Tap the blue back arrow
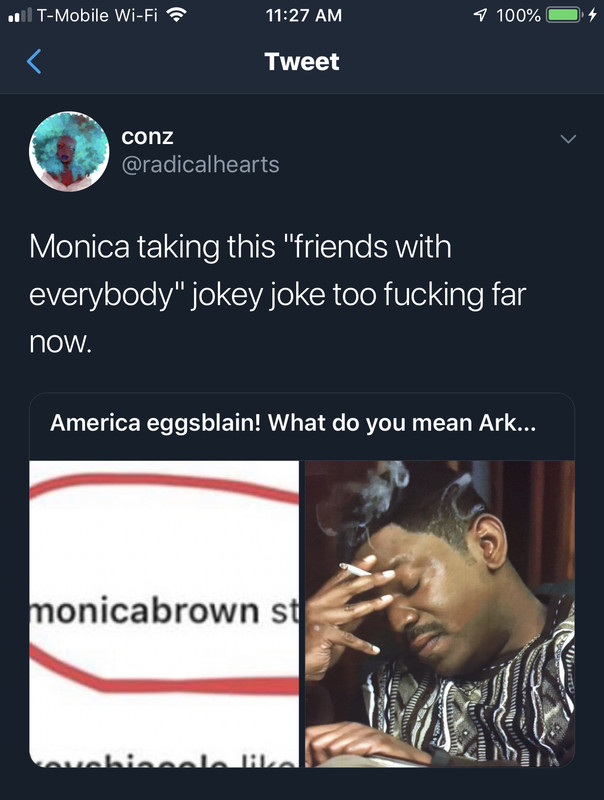The height and width of the screenshot is (800, 604). [x=34, y=62]
